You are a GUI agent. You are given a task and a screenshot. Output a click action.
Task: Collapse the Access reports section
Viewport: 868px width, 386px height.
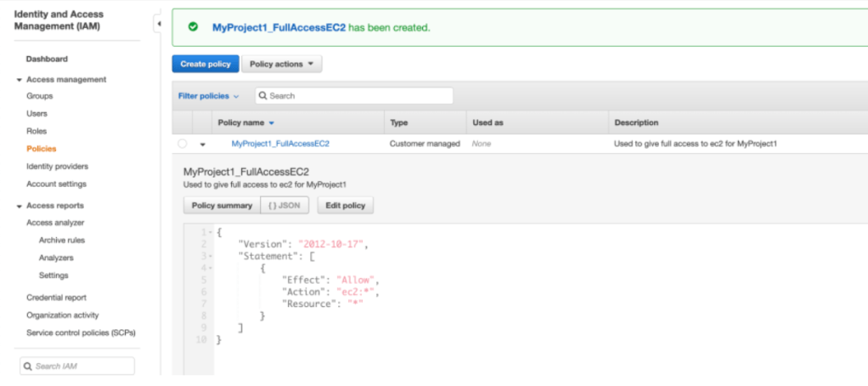[20, 206]
